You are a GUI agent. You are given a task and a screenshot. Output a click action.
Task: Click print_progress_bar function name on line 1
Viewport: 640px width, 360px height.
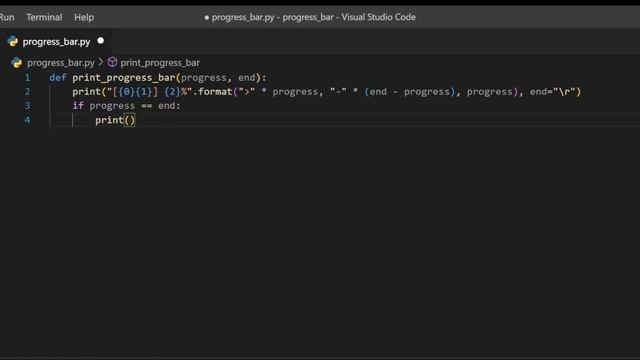click(x=124, y=78)
